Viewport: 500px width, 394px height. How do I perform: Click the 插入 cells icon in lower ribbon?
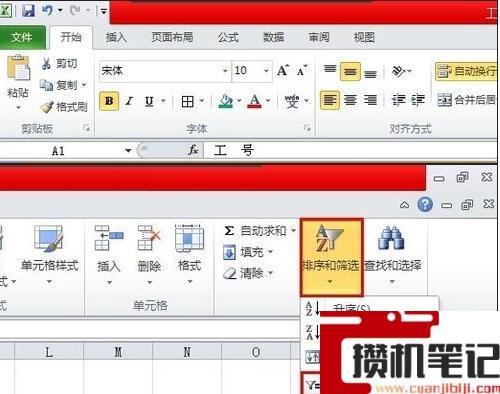pos(109,238)
